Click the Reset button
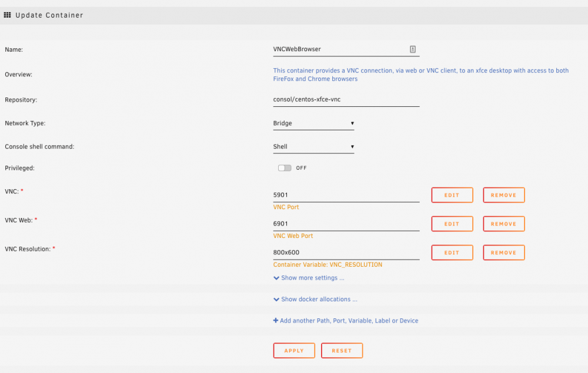The height and width of the screenshot is (373, 588). click(x=342, y=351)
